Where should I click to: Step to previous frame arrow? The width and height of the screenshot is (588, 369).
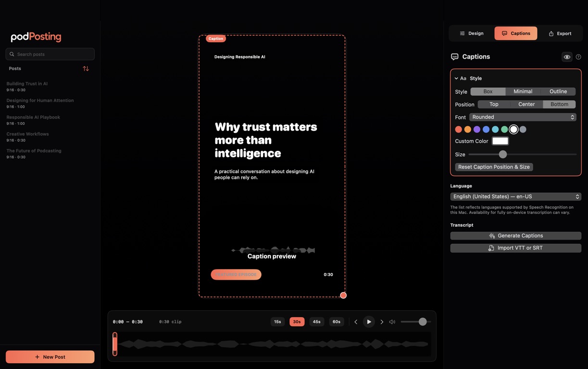pyautogui.click(x=356, y=322)
